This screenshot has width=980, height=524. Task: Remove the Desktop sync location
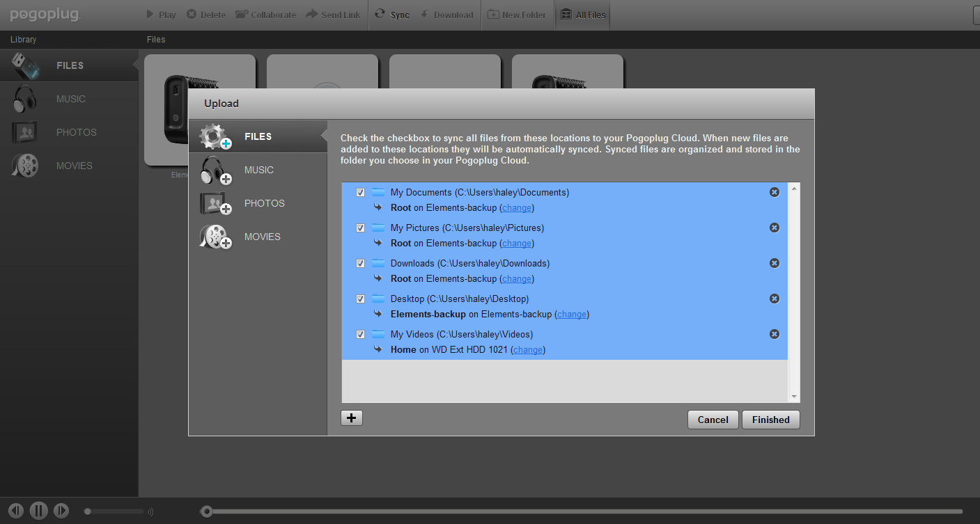(x=775, y=299)
